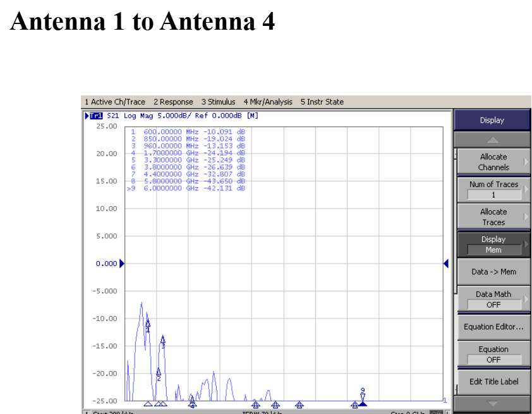Click the Num of Traces value field 1

(494, 195)
